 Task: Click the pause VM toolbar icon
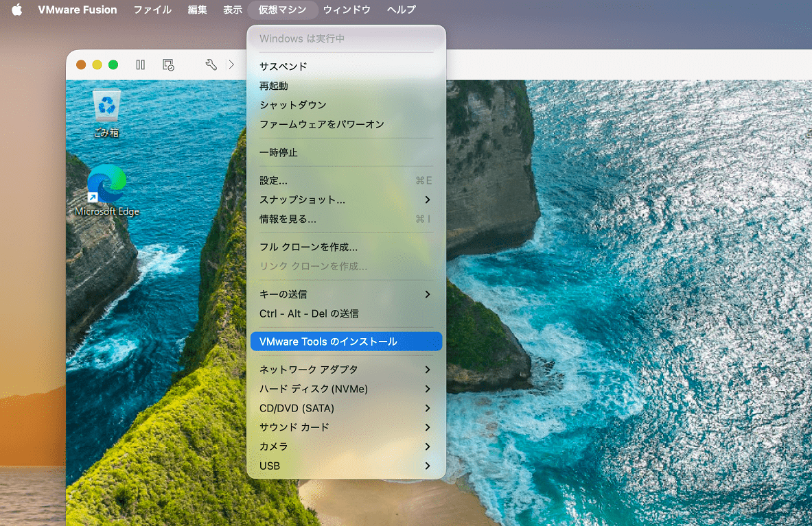pos(140,64)
